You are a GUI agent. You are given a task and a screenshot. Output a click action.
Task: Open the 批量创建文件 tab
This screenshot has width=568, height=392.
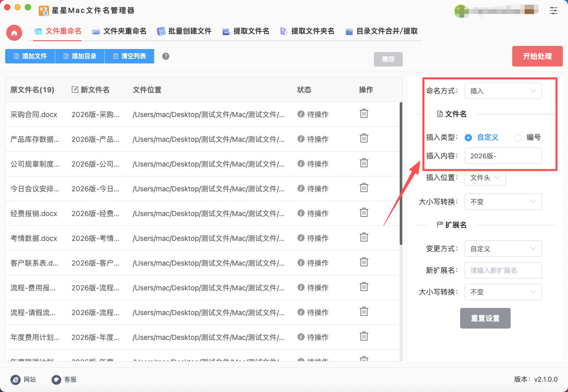pyautogui.click(x=184, y=31)
